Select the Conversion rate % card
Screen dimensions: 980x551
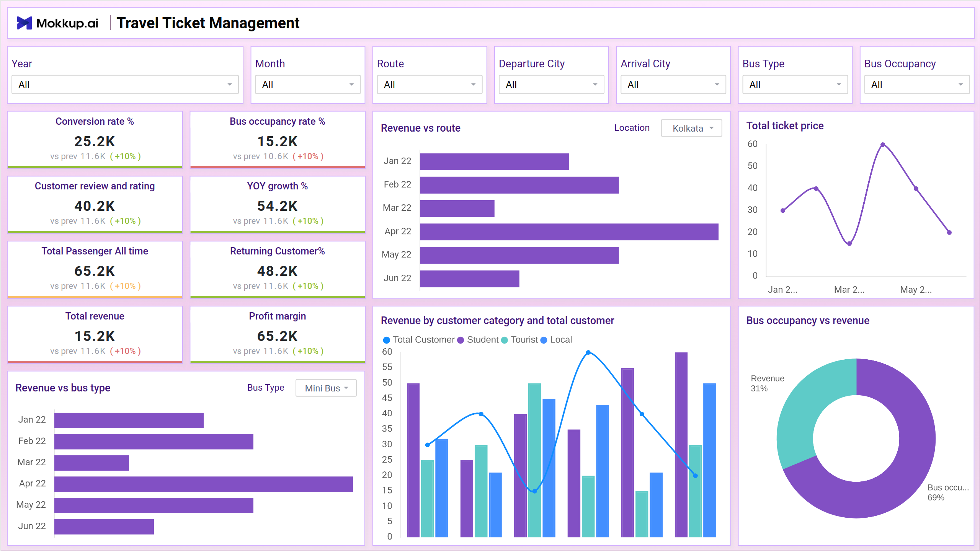tap(95, 139)
